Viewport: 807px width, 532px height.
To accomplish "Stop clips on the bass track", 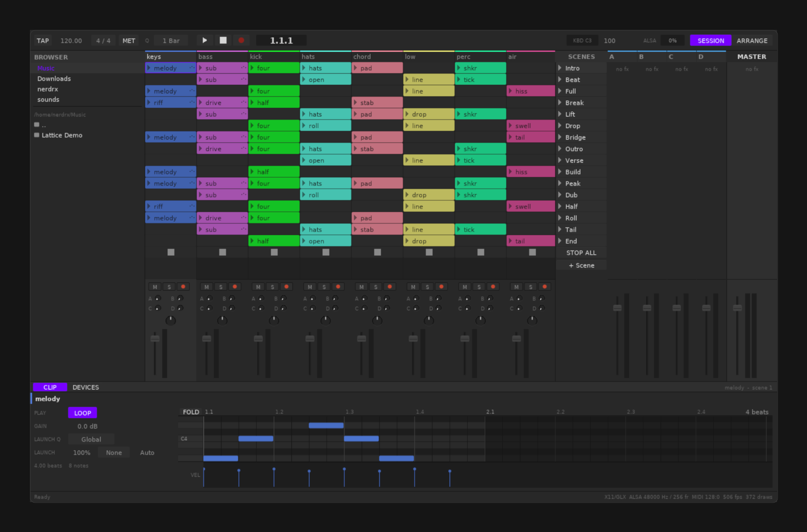I will pos(223,252).
